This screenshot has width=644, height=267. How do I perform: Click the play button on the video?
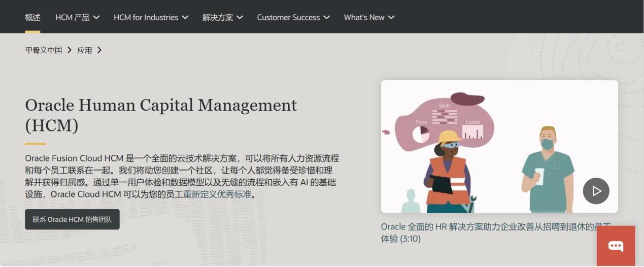(596, 191)
